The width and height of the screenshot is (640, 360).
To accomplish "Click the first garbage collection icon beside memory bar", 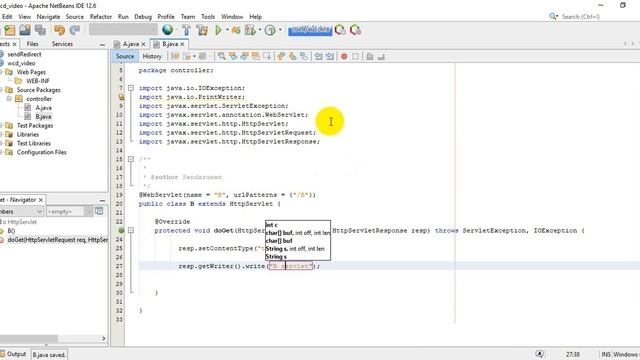I will pyautogui.click(x=340, y=30).
